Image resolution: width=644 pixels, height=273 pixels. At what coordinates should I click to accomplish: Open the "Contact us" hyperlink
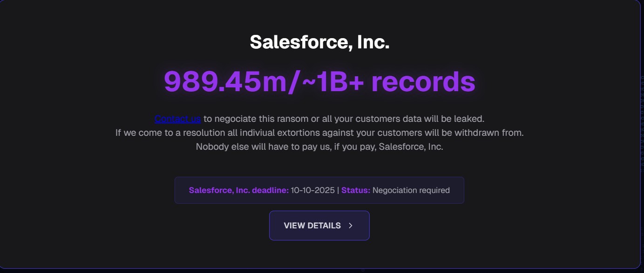[177, 119]
